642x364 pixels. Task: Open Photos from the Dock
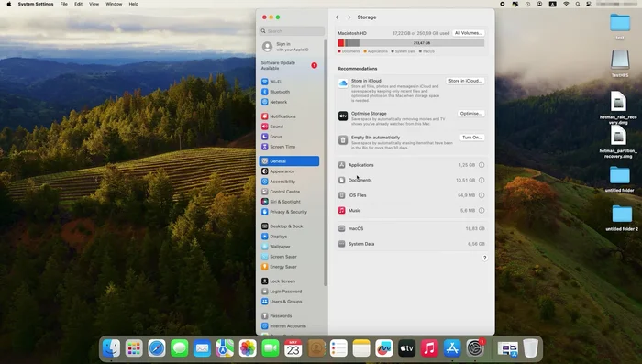(248, 348)
